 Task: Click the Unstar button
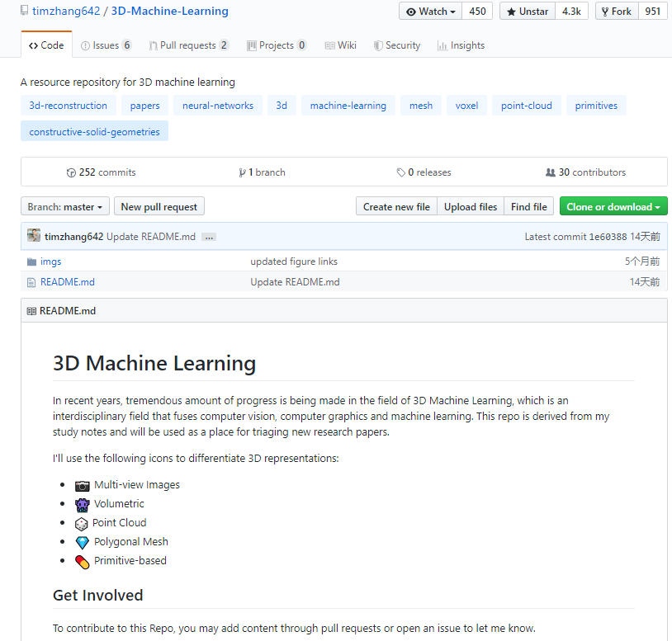point(528,12)
